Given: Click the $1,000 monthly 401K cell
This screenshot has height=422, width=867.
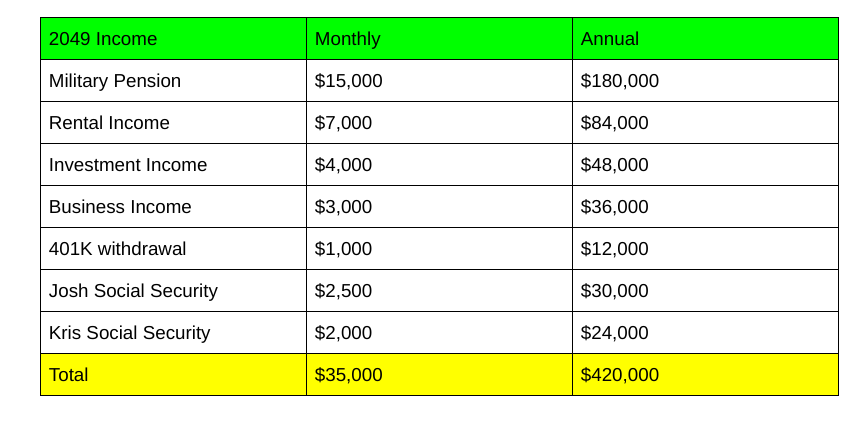Looking at the screenshot, I should 344,249.
